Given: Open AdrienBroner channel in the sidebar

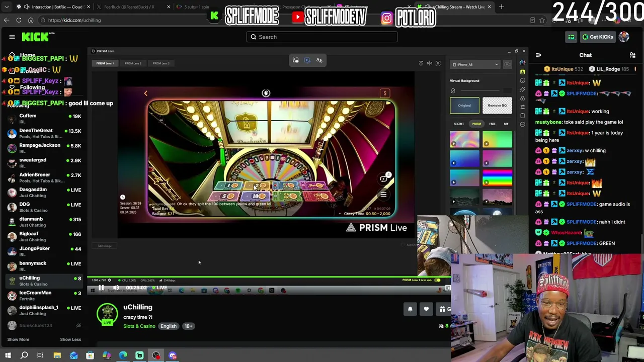Looking at the screenshot, I should (44, 177).
